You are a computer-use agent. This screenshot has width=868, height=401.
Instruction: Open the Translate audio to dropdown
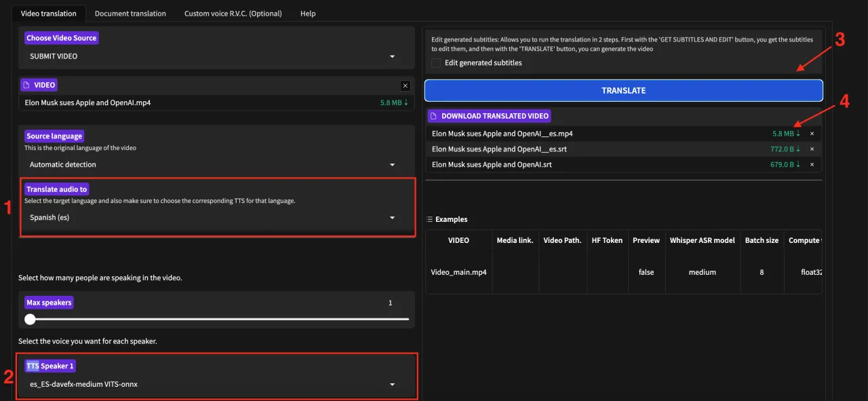(x=392, y=218)
